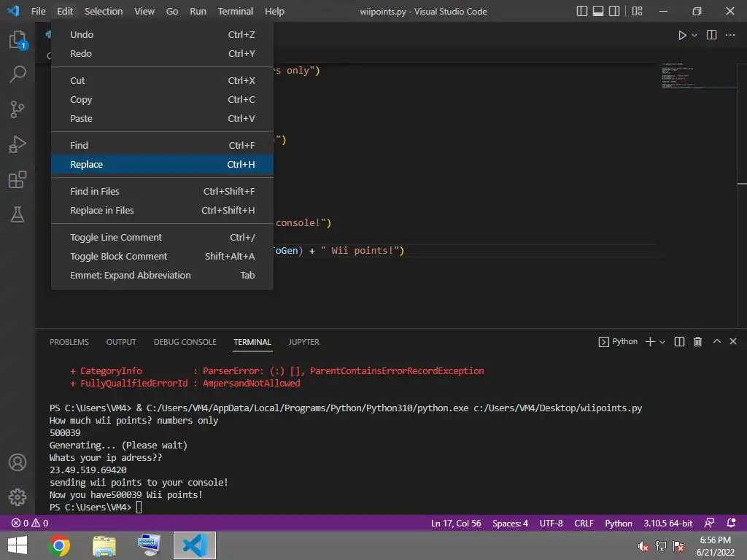
Task: Switch to the JUPYTER tab
Action: coord(304,342)
